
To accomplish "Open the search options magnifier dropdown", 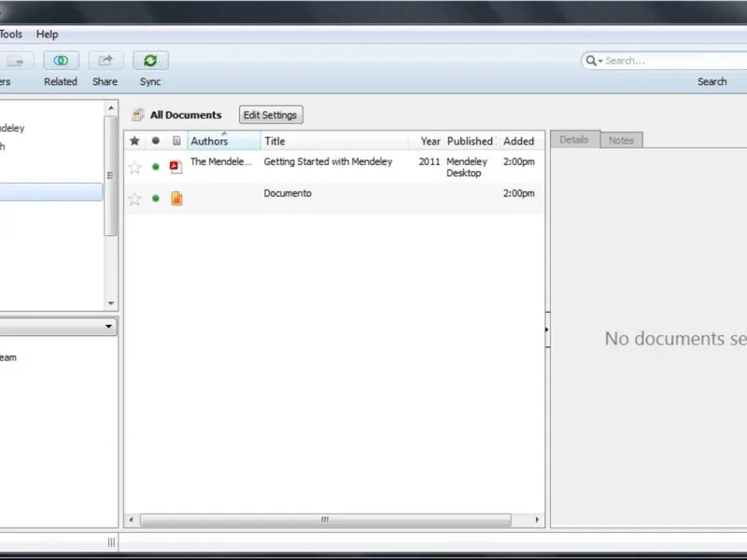I will point(594,61).
